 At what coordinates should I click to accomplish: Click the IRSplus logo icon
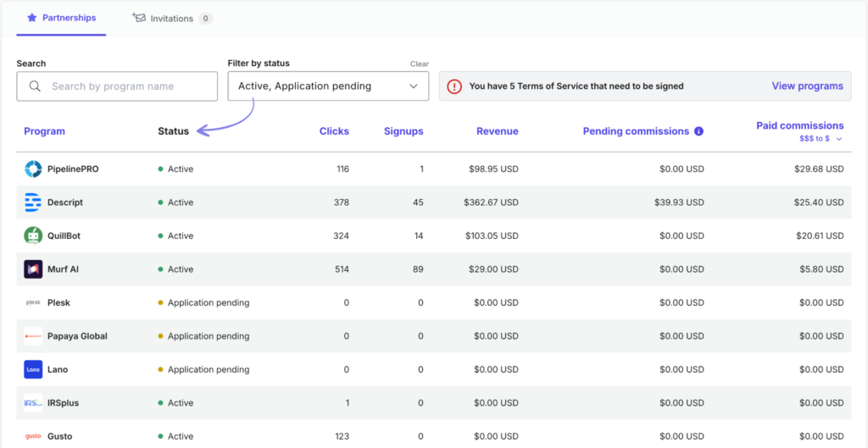pos(33,402)
